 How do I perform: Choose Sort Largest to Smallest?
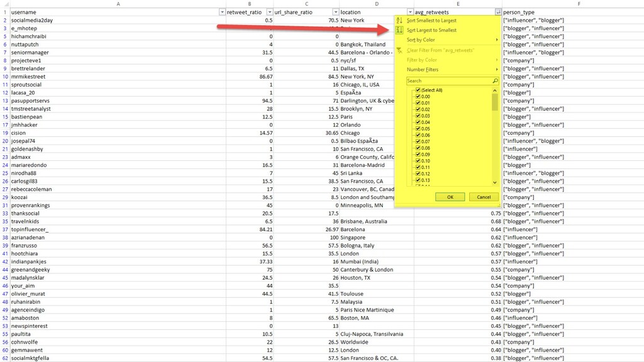(431, 30)
